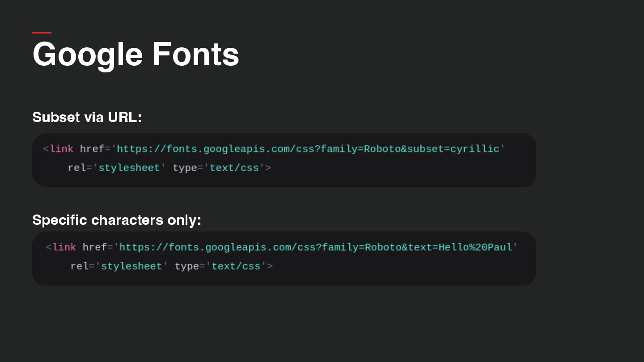Click rel='stylesheet' in the first code block
Image resolution: width=644 pixels, height=362 pixels.
[117, 168]
